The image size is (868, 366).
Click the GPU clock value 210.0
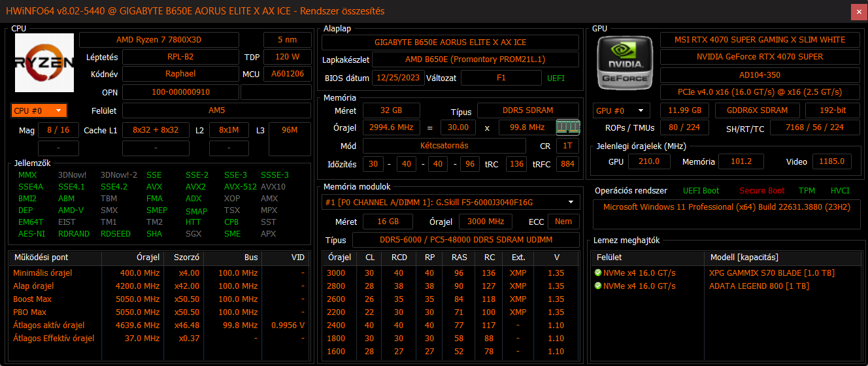pyautogui.click(x=649, y=161)
